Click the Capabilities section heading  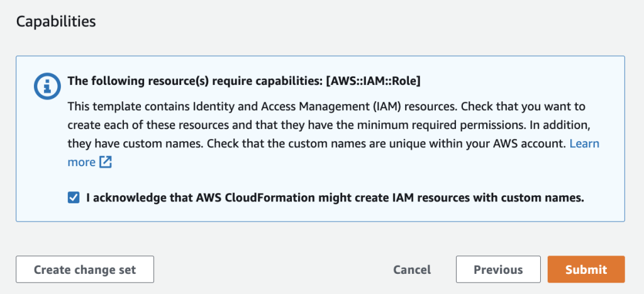56,21
